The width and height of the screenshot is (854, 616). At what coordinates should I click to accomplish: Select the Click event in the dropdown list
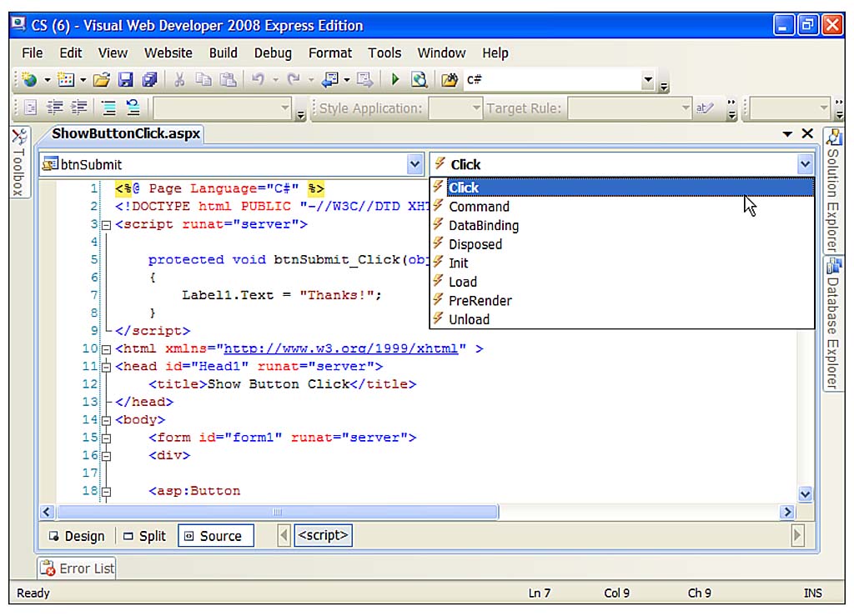(622, 188)
